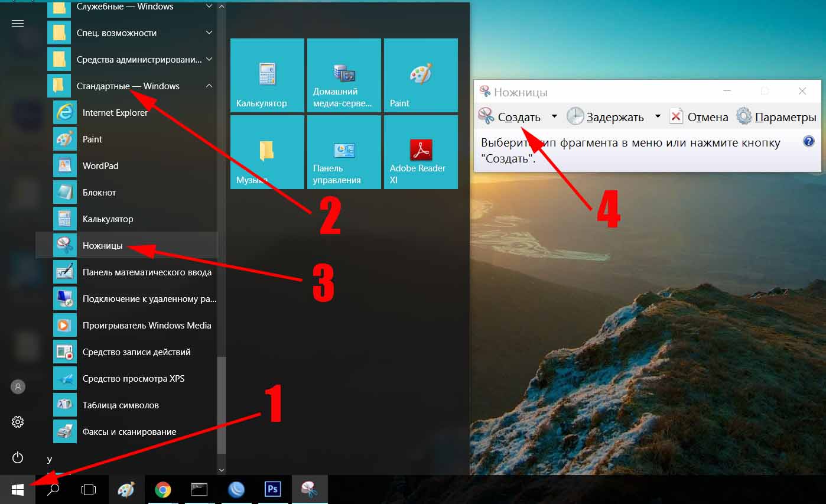Open Средство записи действий

click(x=126, y=352)
